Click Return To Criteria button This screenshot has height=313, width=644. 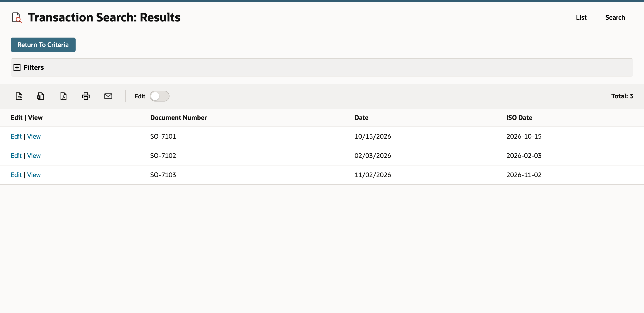(43, 45)
